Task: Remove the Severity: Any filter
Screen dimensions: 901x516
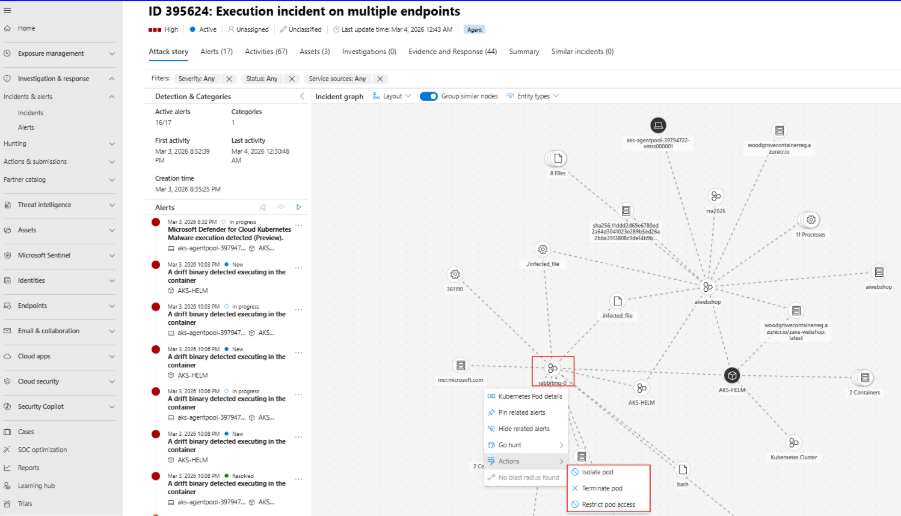Action: 229,79
